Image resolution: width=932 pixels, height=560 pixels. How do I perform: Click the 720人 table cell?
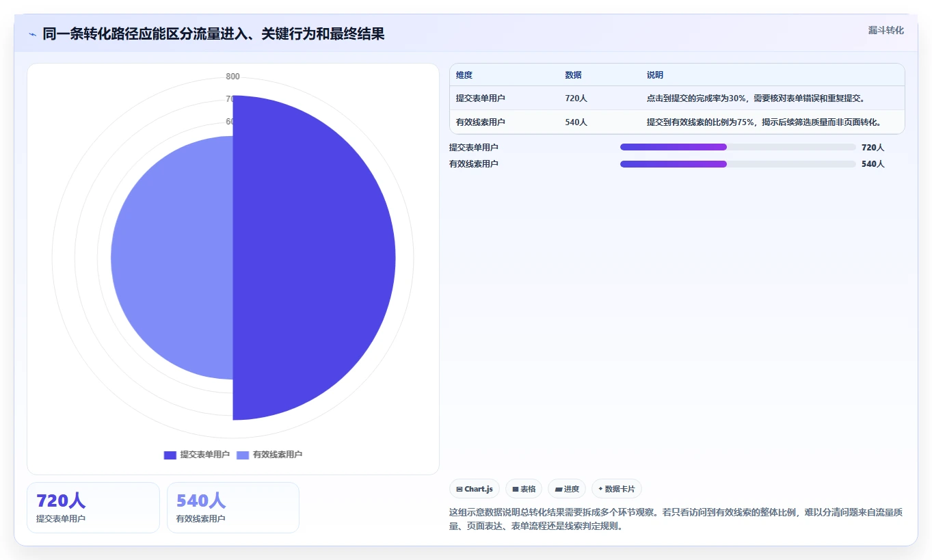(x=576, y=98)
